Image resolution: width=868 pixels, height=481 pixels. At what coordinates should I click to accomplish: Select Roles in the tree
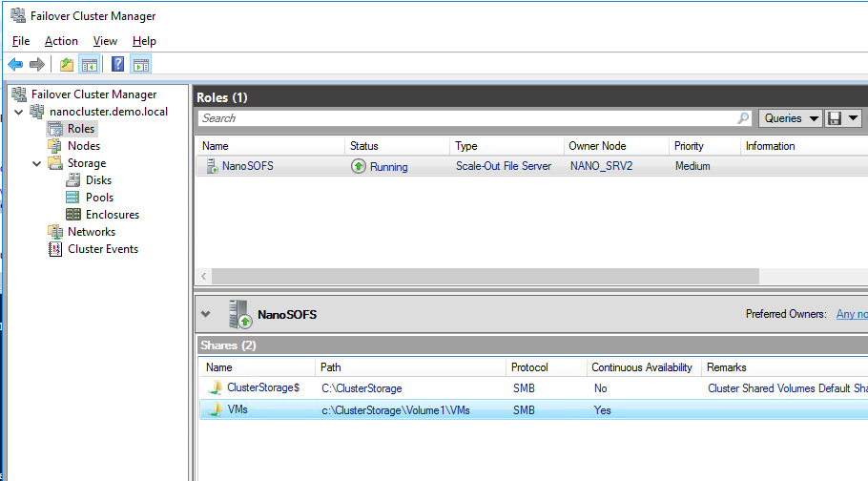click(x=81, y=129)
